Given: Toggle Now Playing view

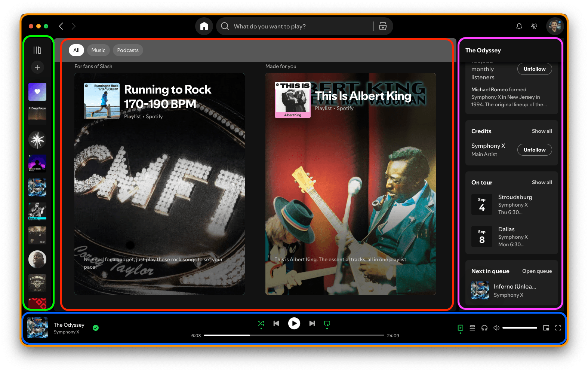Looking at the screenshot, I should [x=461, y=328].
